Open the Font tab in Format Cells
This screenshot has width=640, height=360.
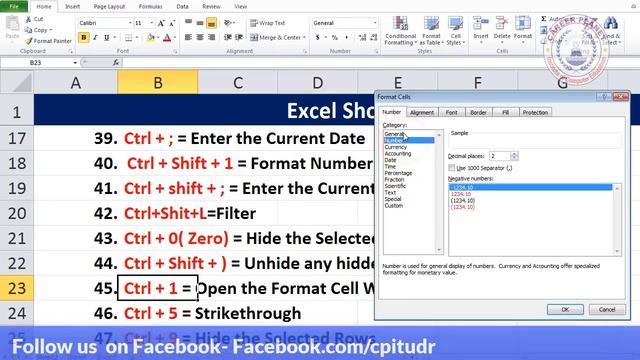(451, 112)
